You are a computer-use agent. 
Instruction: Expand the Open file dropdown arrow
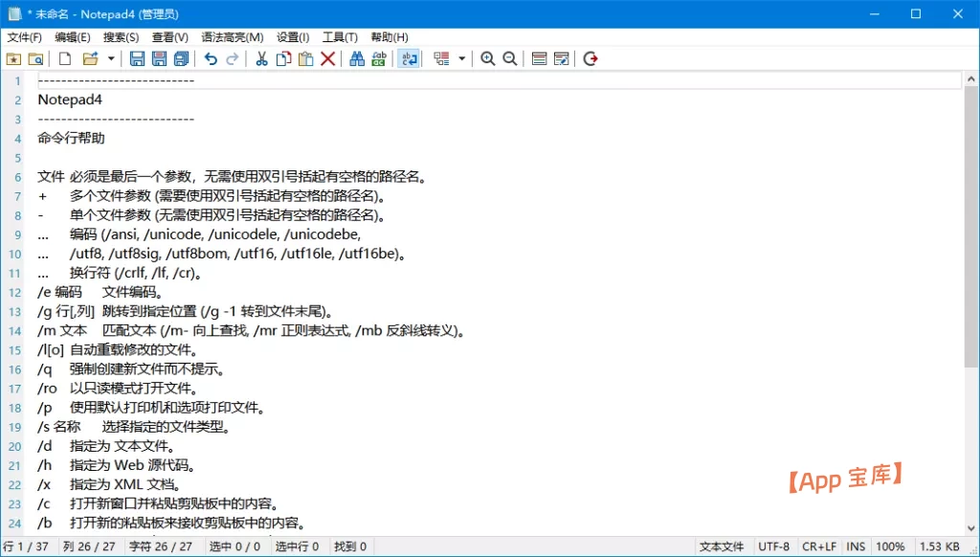pyautogui.click(x=111, y=59)
